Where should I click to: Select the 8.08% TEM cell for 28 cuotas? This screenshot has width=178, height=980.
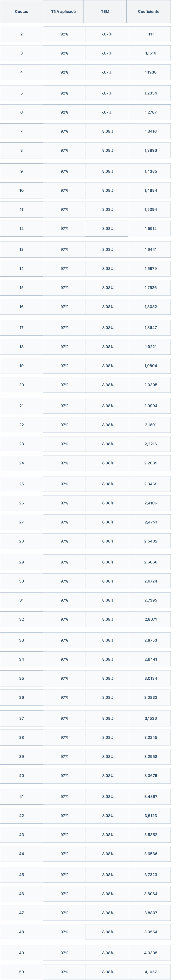point(108,541)
